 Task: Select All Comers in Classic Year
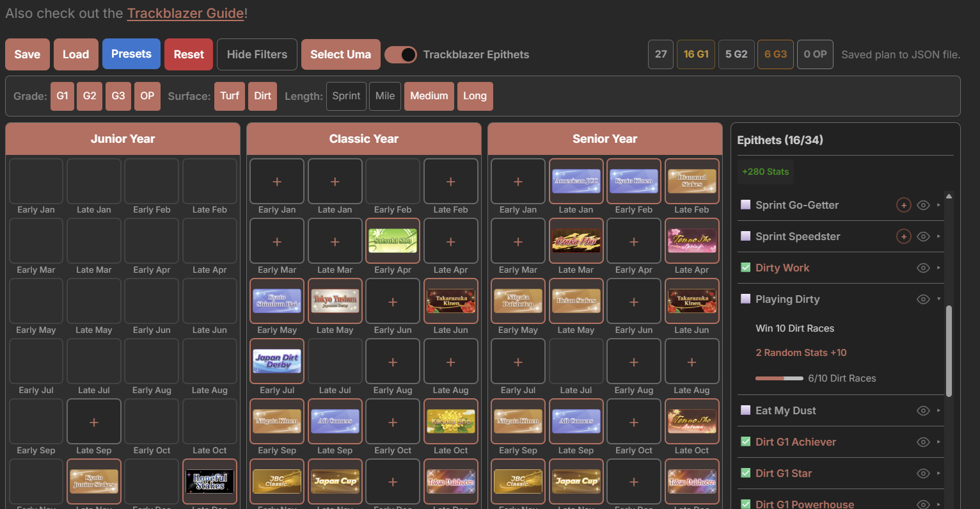(335, 421)
